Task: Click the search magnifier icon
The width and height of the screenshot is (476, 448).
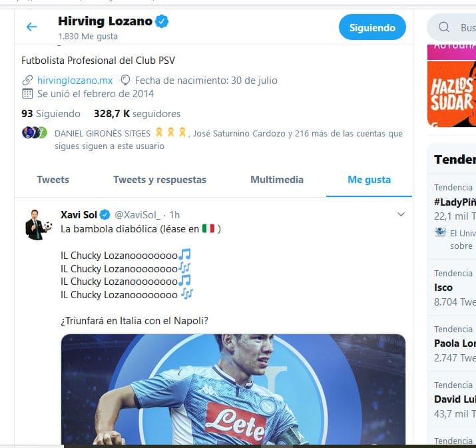Action: (x=444, y=27)
